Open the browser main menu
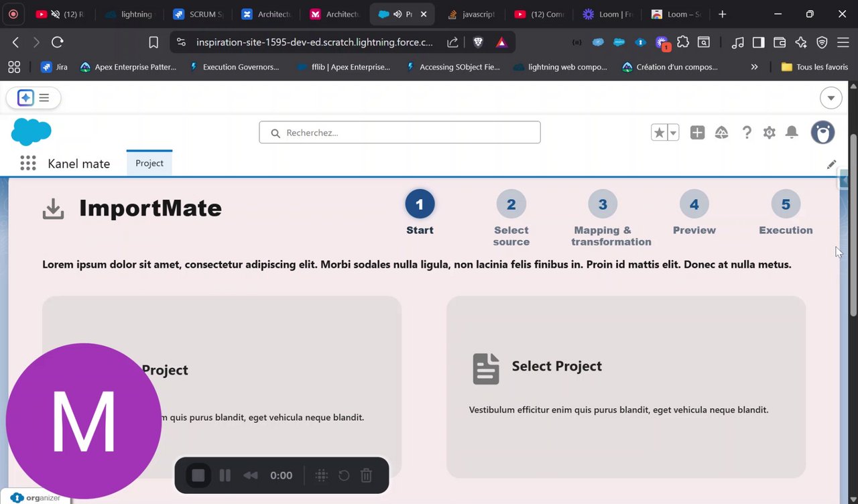The height and width of the screenshot is (504, 858). (843, 42)
